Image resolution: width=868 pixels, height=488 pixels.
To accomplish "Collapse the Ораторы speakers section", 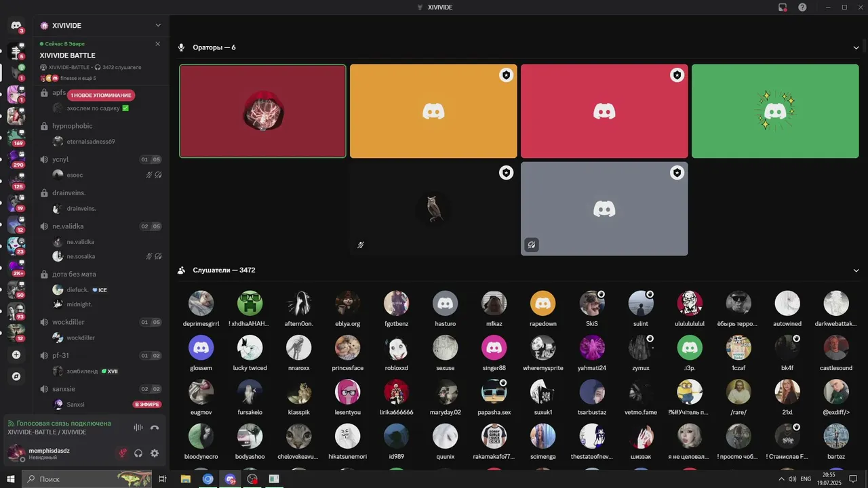I will [856, 47].
